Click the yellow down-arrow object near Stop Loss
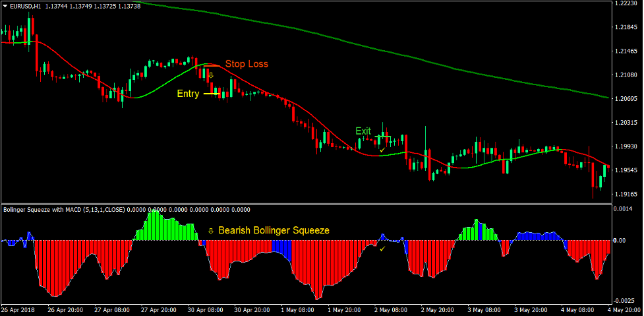The width and height of the screenshot is (644, 316). [211, 75]
